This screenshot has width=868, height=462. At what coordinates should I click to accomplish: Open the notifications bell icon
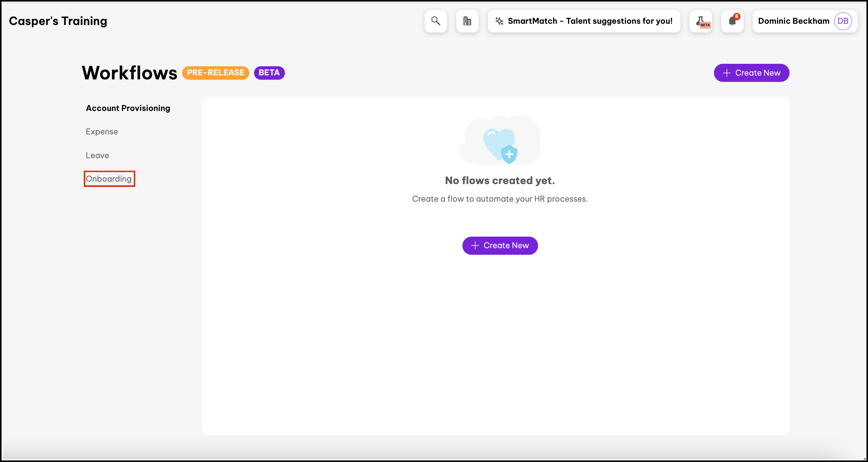(731, 22)
